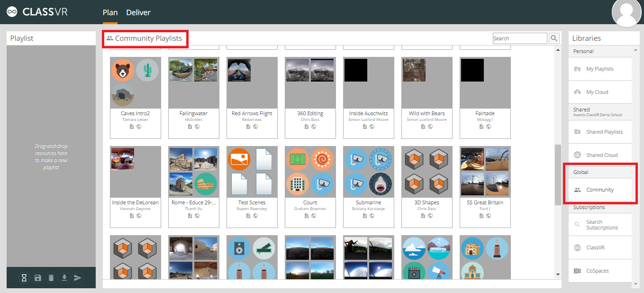
Task: Click the document icon under Wild with Bears
Action: click(x=423, y=127)
